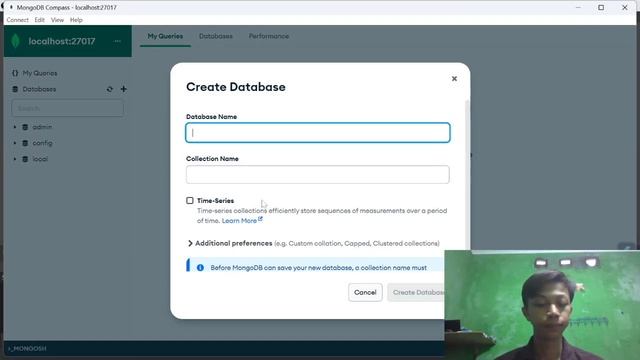Focus the Database Name input field

(x=318, y=133)
